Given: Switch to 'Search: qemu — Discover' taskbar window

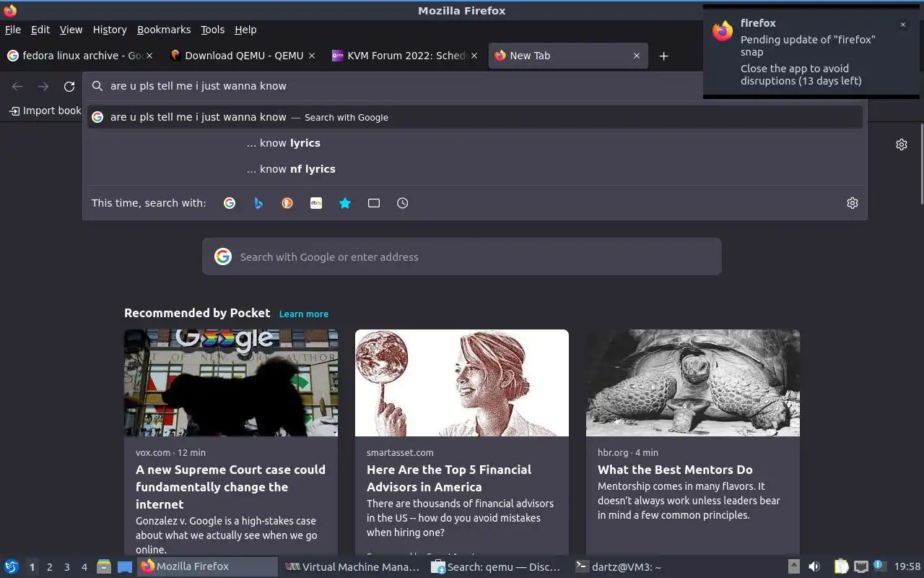Looking at the screenshot, I should [x=497, y=566].
